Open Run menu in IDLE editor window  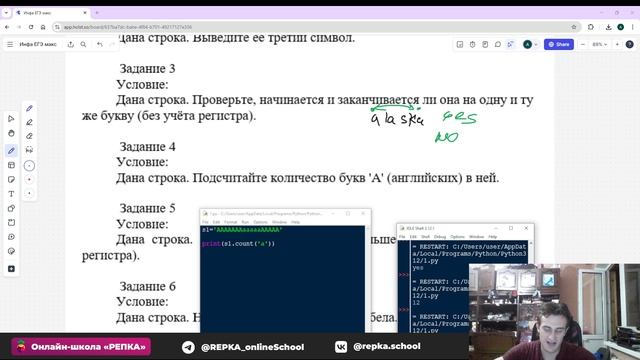pos(245,222)
